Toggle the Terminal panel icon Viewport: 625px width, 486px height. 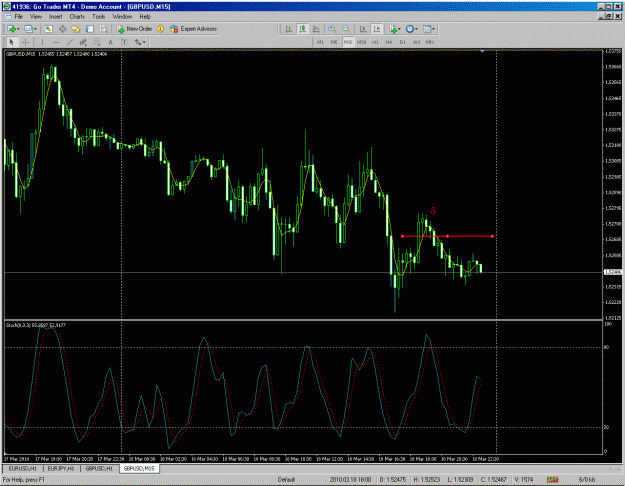pyautogui.click(x=90, y=29)
